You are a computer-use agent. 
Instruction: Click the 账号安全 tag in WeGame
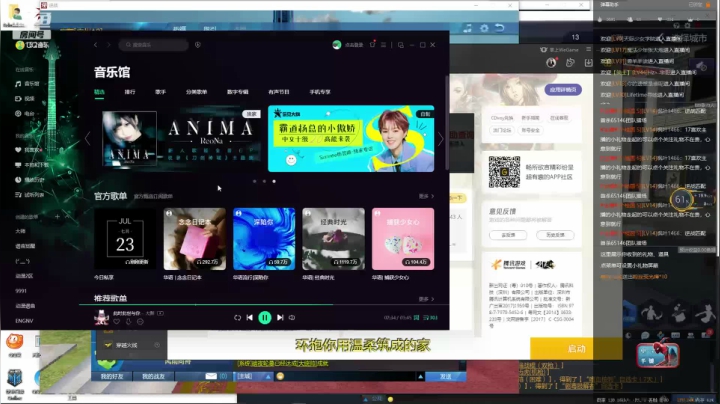tap(530, 130)
